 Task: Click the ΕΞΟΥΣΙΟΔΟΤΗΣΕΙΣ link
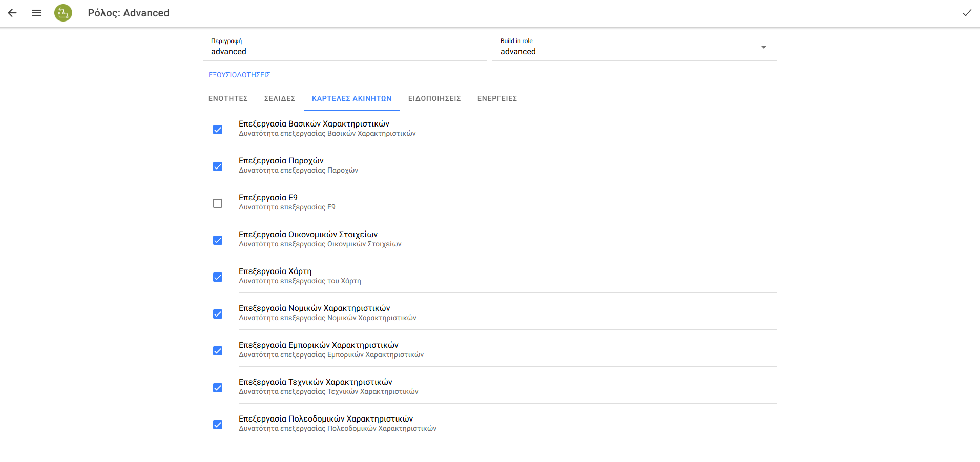click(x=239, y=75)
